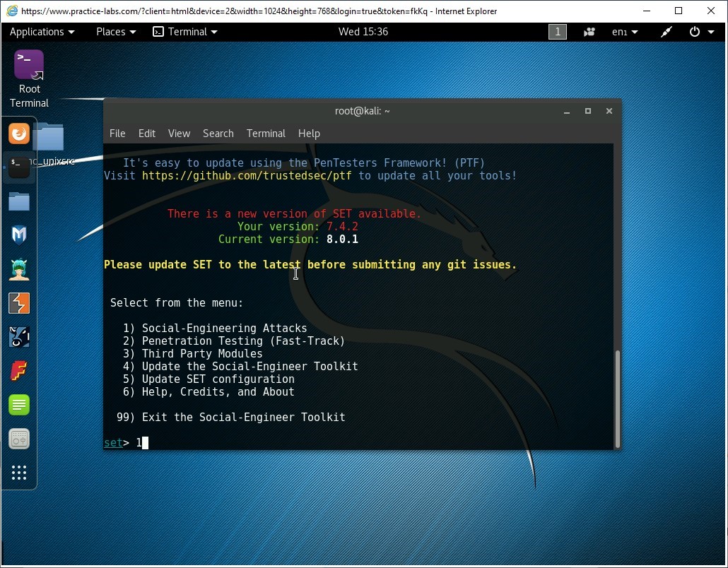
Task: Show all applications grid
Action: point(19,473)
